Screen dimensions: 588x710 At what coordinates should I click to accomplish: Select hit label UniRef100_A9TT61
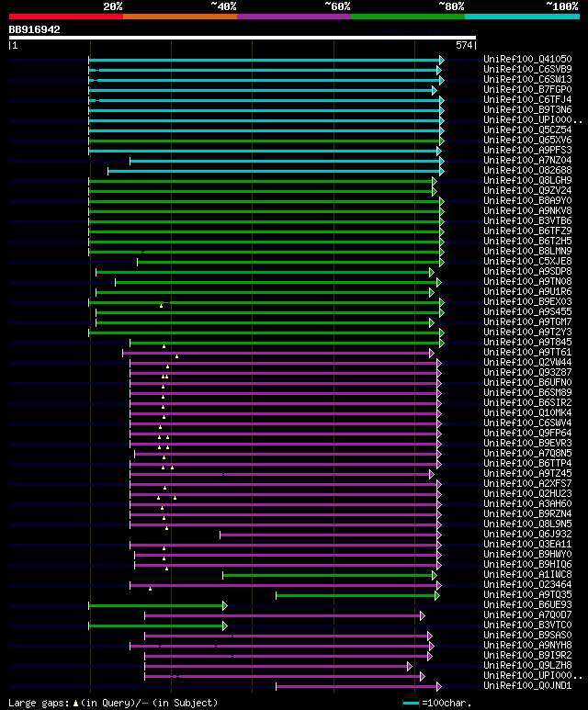click(x=527, y=353)
